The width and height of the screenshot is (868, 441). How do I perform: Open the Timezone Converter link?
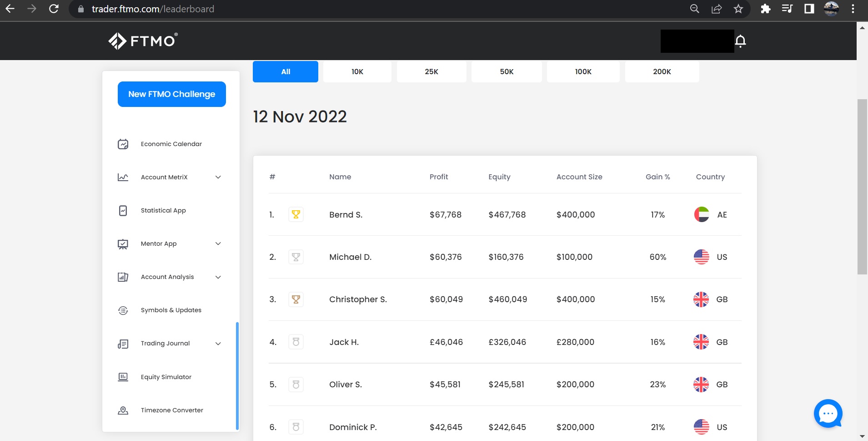tap(172, 411)
